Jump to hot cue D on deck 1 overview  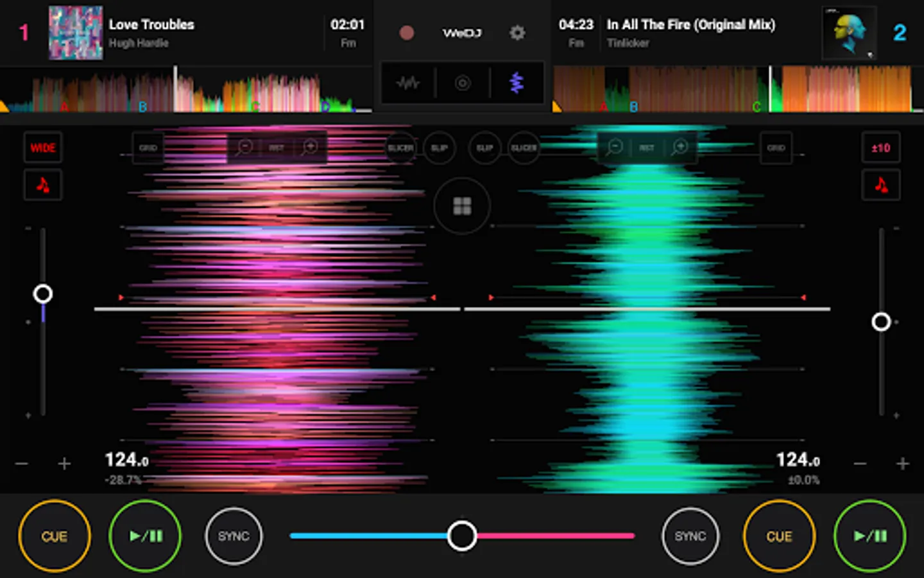point(325,107)
